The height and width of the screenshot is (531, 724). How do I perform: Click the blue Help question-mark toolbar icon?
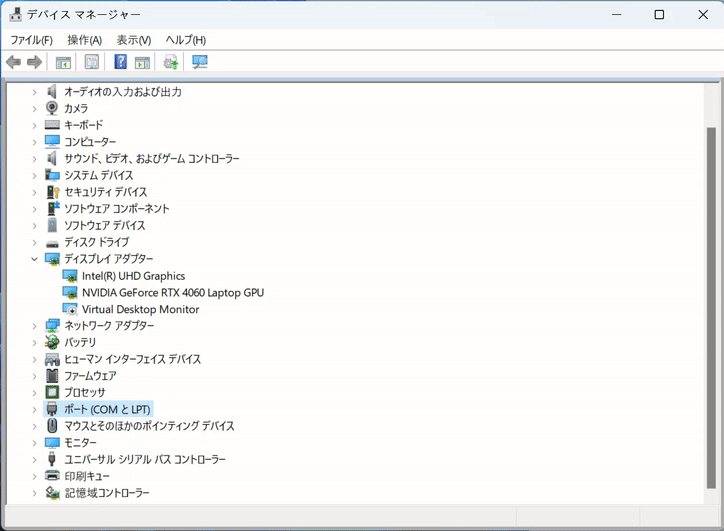tap(121, 62)
